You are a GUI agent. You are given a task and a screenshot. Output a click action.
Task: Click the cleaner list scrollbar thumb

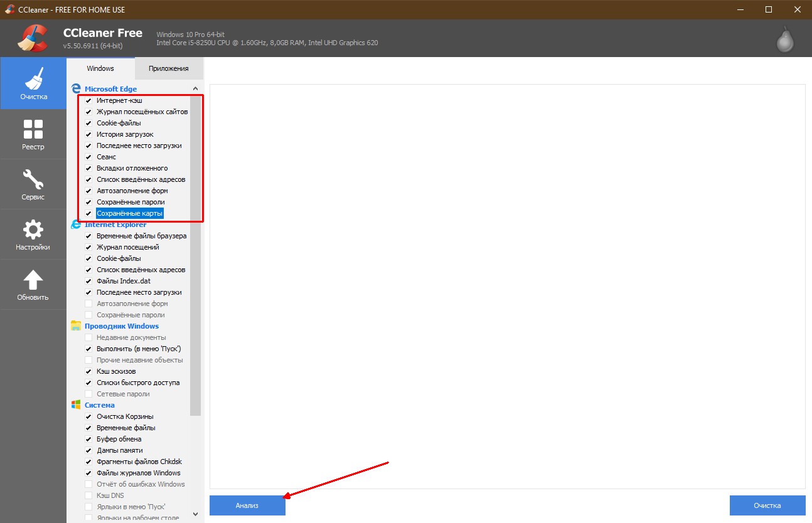tap(195, 256)
